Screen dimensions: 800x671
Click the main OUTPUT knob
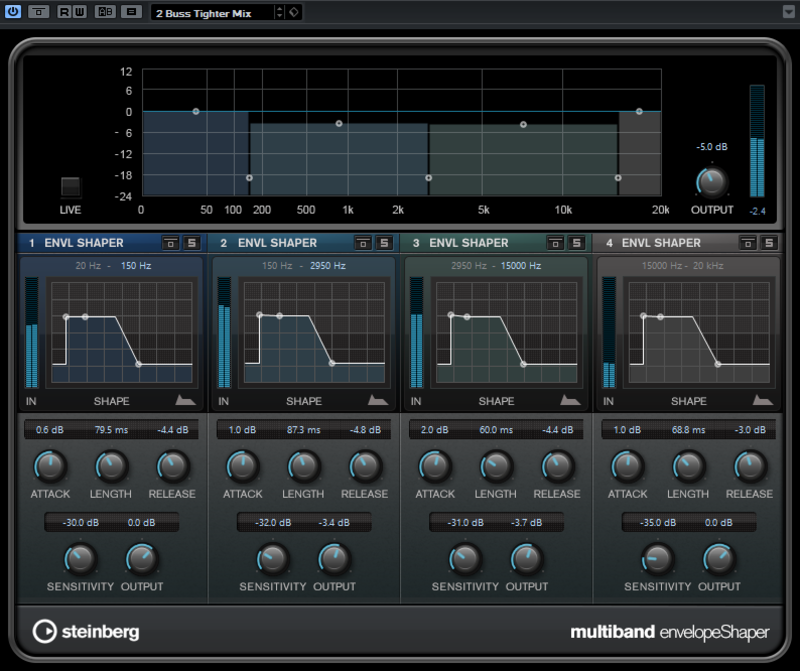click(x=711, y=182)
